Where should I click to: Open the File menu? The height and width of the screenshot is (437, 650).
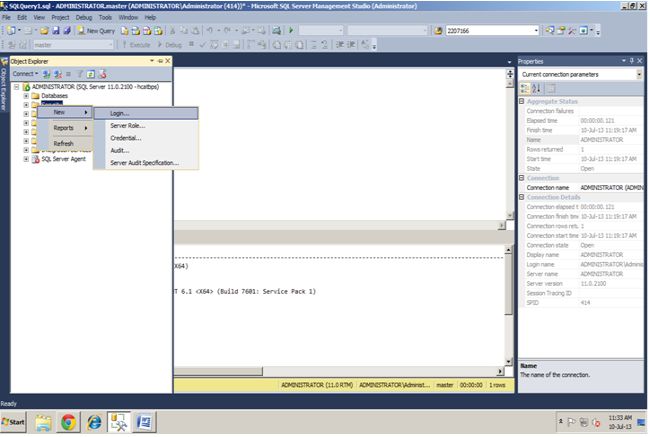pos(6,17)
